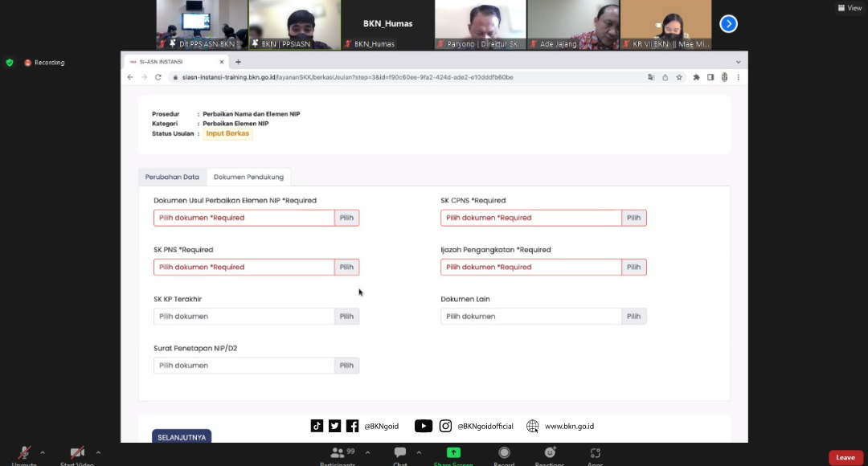Select the Dokumen Pendukung tab
This screenshot has width=868, height=466.
click(x=248, y=177)
